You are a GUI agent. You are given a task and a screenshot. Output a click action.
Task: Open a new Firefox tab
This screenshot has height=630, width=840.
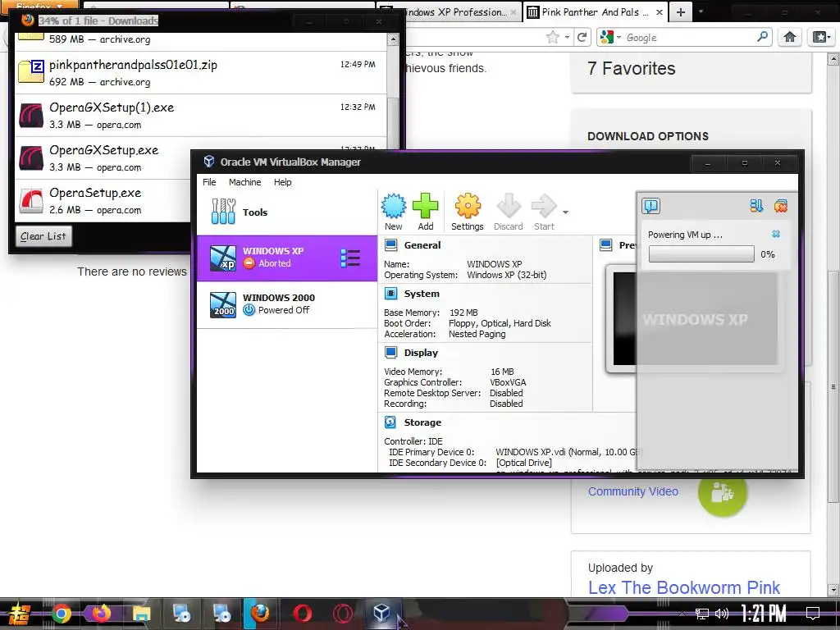[680, 11]
